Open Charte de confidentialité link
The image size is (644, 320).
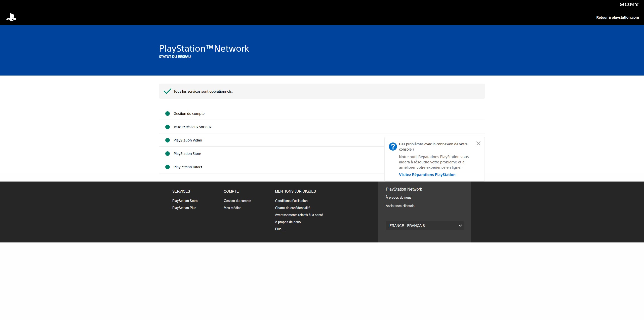click(292, 208)
